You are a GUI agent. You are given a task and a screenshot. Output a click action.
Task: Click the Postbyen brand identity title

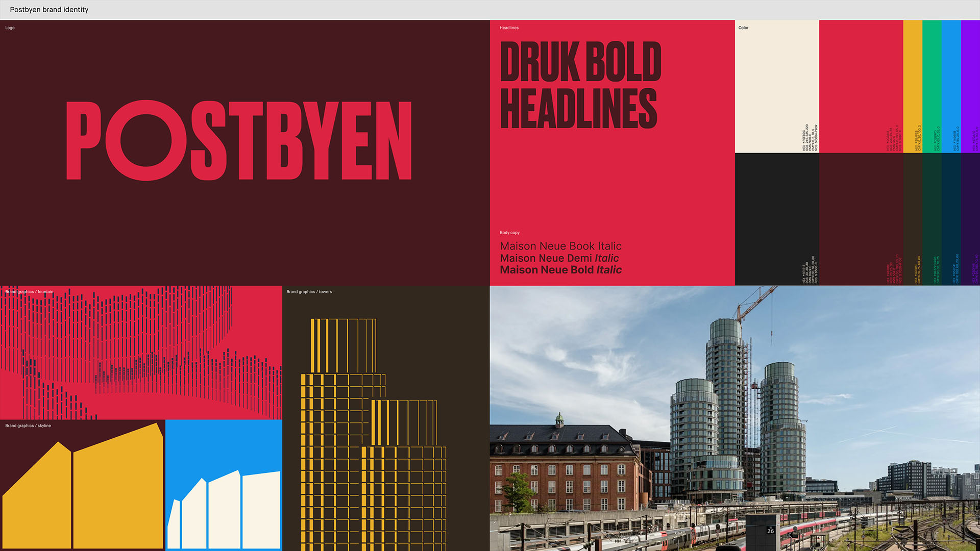pos(49,10)
